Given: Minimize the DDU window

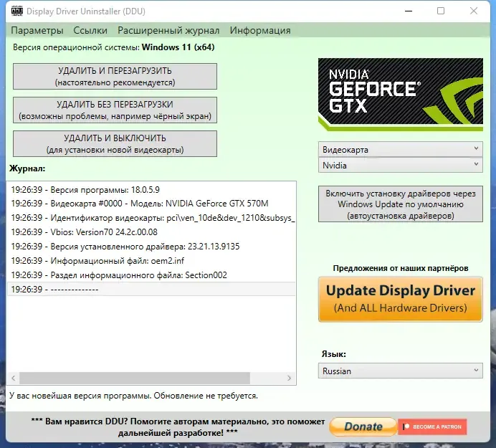Looking at the screenshot, I should coord(409,11).
